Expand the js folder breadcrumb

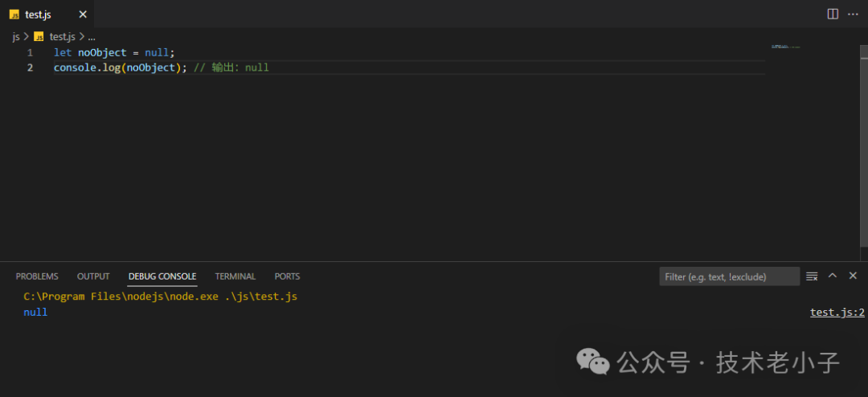point(15,37)
